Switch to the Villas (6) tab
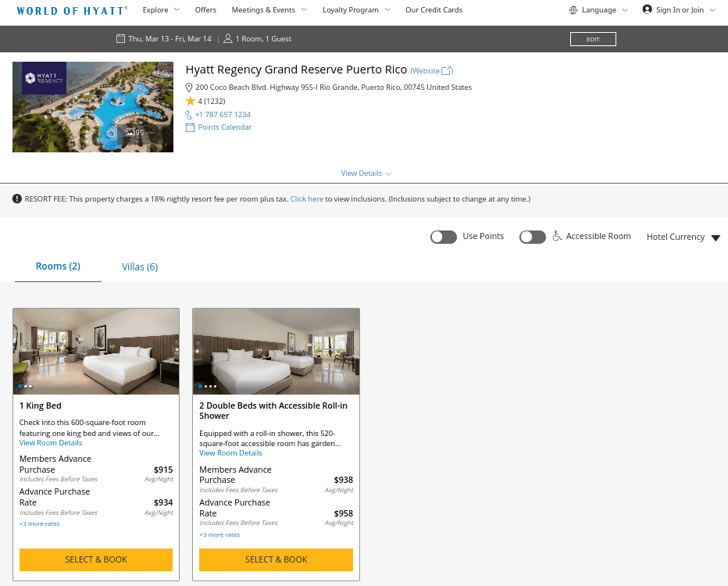Viewport: 728px width, 586px height. (x=140, y=267)
